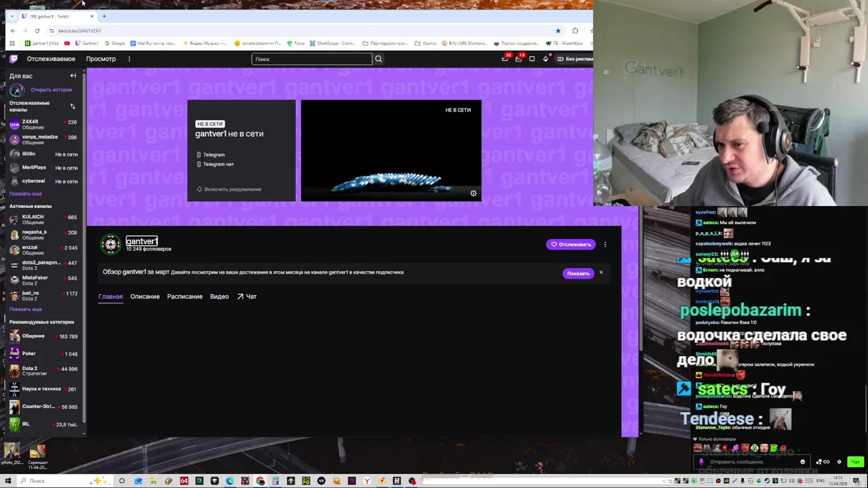Open the Counter-Strike recommended category

tap(43, 407)
